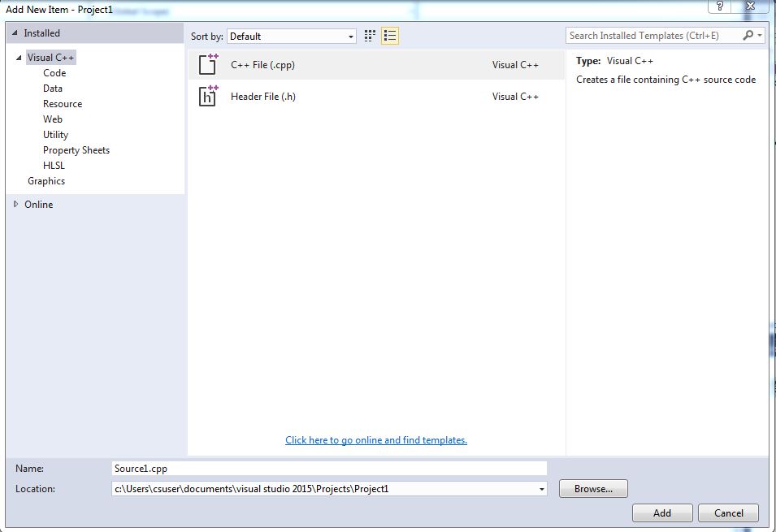Expand the Online section
The height and width of the screenshot is (532, 776).
15,205
